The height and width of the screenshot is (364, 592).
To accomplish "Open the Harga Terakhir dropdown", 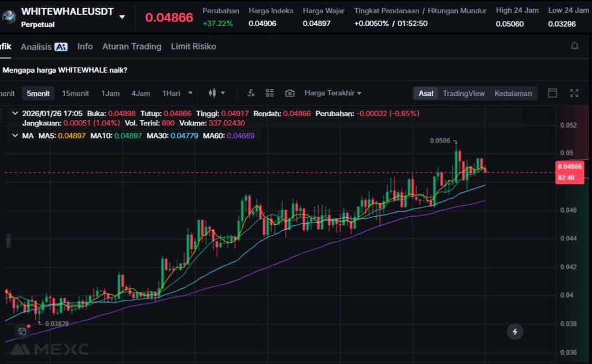I will [332, 93].
